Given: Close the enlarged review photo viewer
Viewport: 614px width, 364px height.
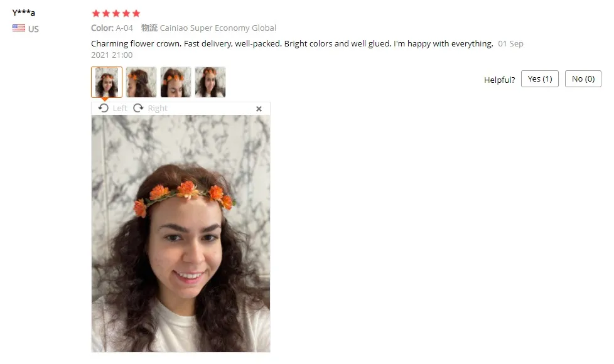Looking at the screenshot, I should (x=259, y=109).
